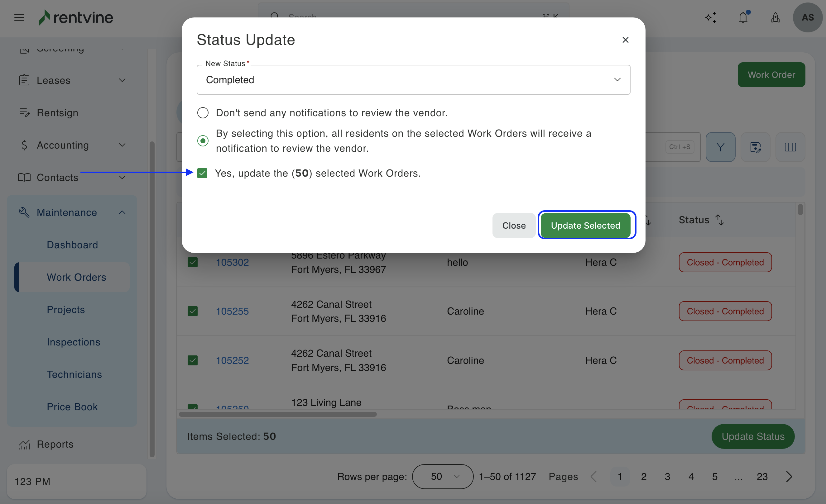Go to Maintenance Dashboard

click(x=72, y=245)
